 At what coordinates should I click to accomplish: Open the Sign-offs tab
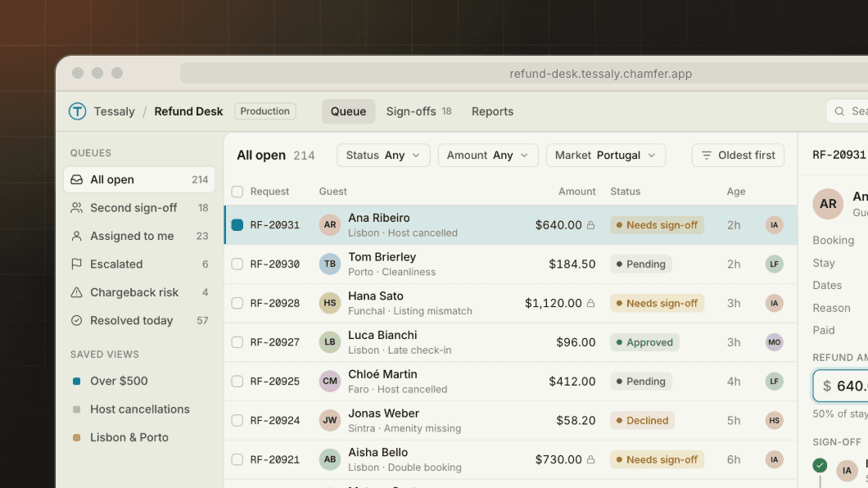(418, 111)
